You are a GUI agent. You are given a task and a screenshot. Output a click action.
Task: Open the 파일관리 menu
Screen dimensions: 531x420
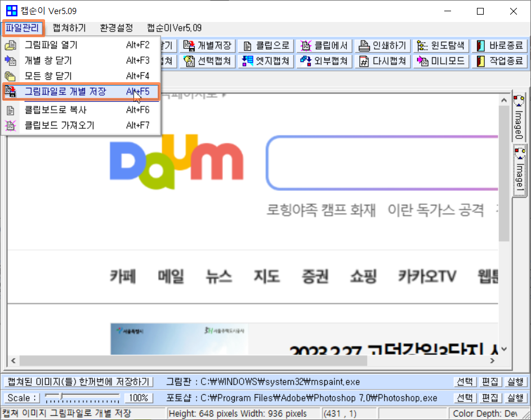(23, 28)
